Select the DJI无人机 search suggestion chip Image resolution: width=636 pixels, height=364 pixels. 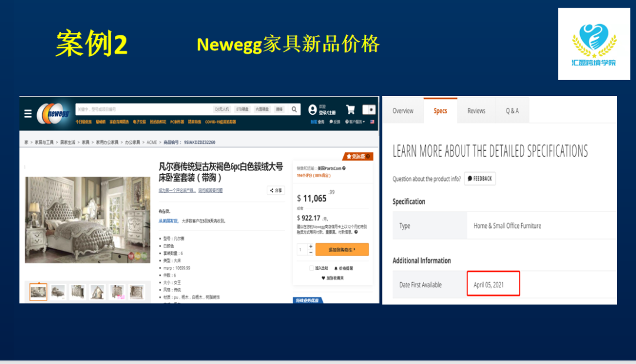click(x=222, y=109)
